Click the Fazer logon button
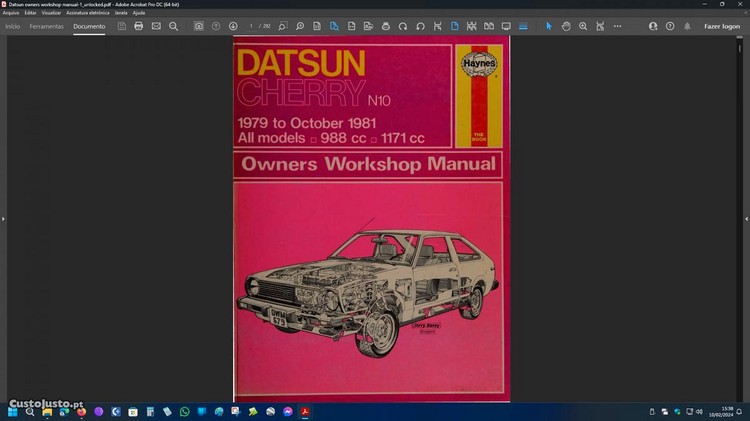Viewport: 750px width, 421px height. coord(722,26)
